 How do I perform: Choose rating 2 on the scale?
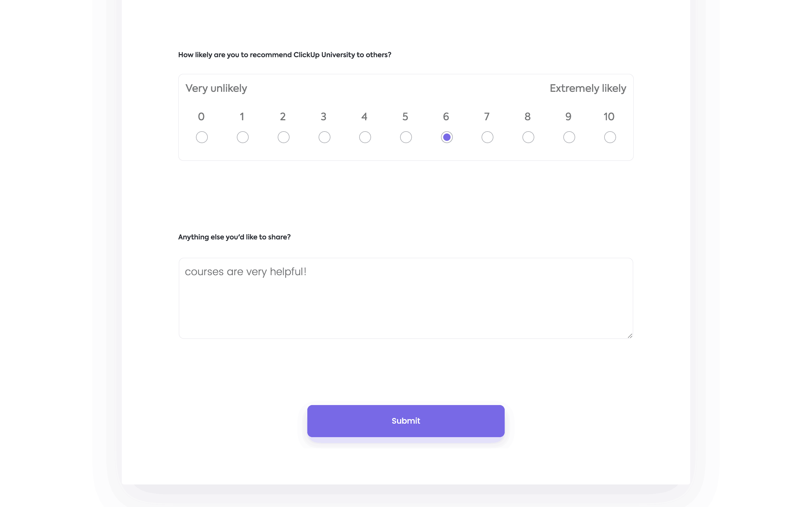pyautogui.click(x=284, y=137)
